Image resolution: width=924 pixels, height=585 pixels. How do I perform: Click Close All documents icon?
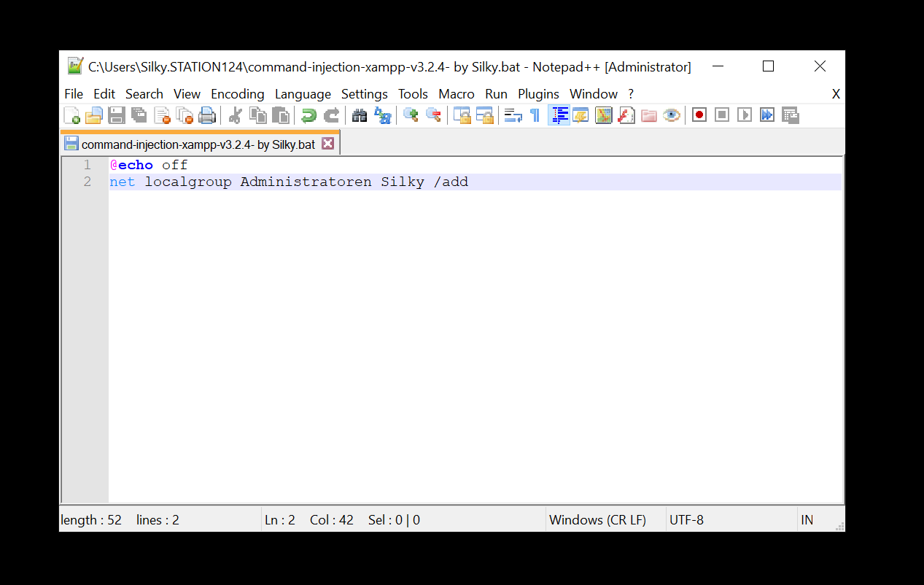(185, 115)
